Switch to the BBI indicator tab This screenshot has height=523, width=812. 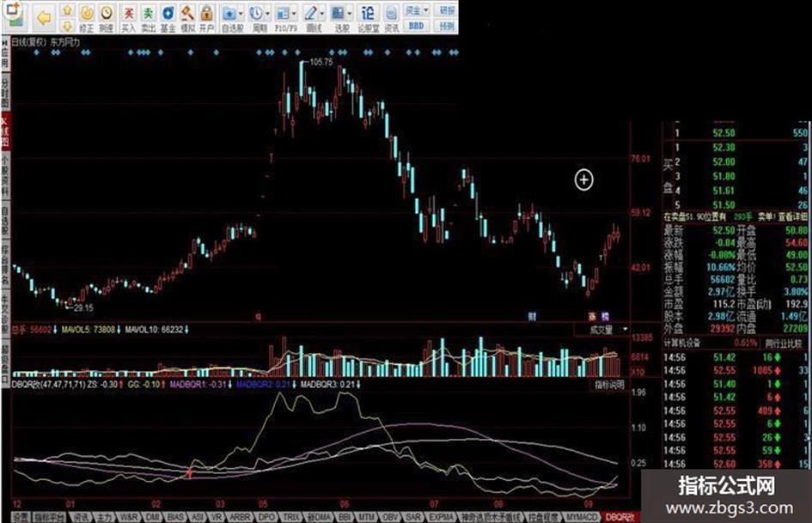pos(345,517)
